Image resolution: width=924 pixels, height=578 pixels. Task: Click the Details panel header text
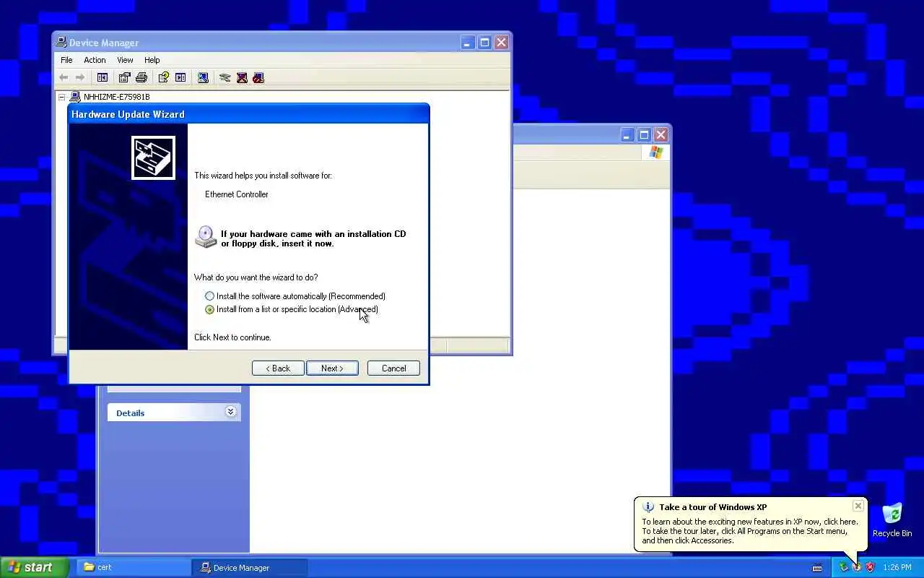point(130,413)
